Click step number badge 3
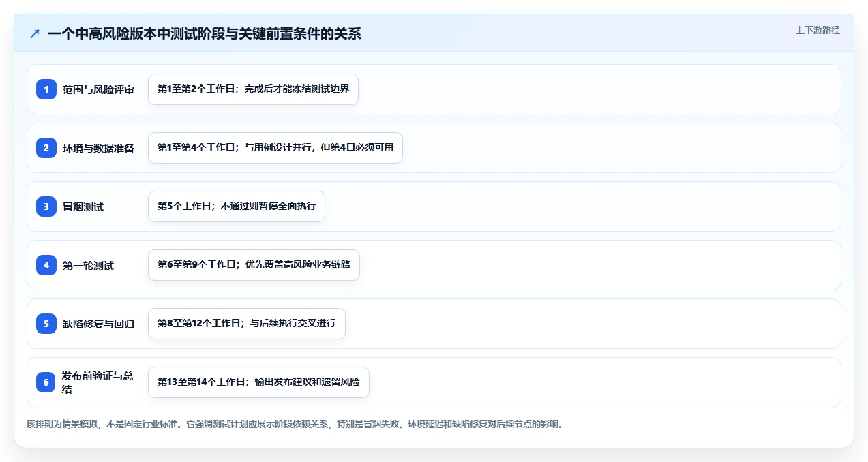 click(46, 206)
